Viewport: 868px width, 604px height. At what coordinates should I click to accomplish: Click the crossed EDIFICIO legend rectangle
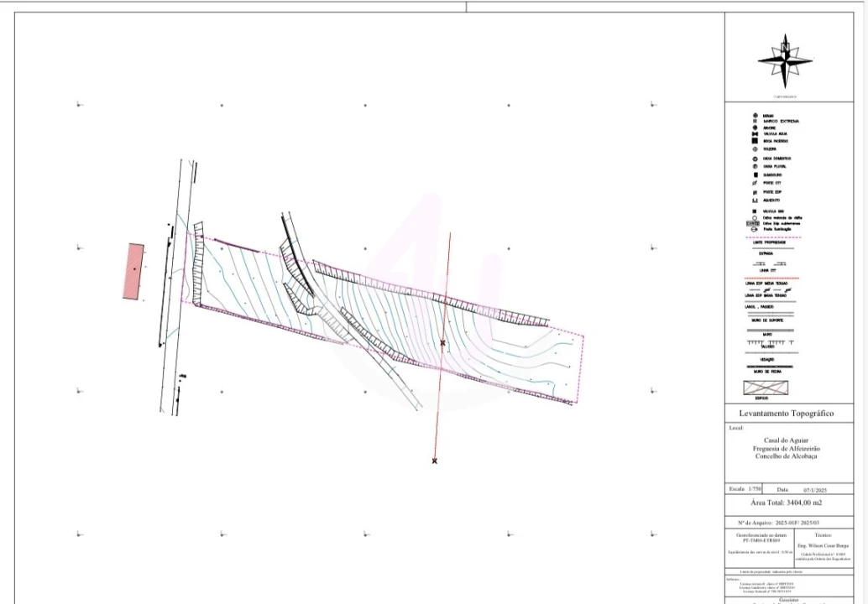pos(766,388)
